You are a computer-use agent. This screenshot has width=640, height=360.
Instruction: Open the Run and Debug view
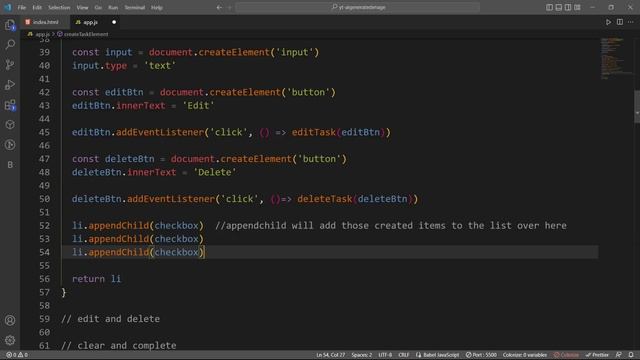[10, 84]
